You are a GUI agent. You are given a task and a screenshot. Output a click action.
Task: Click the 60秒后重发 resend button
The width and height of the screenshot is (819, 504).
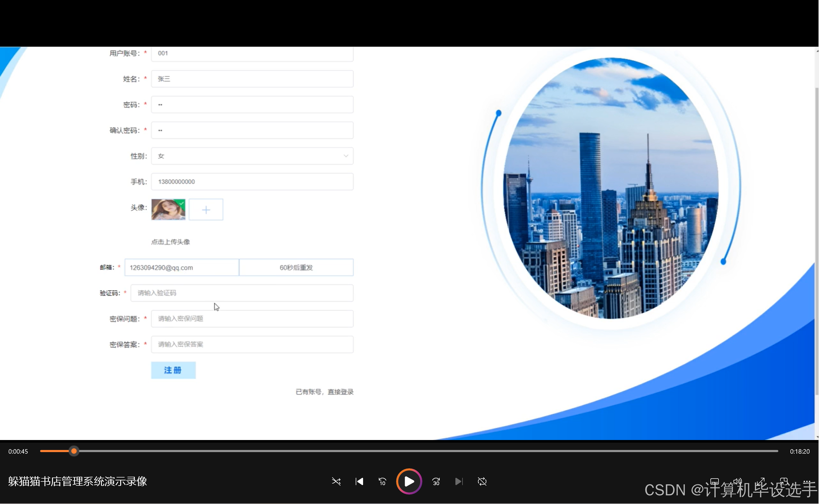pos(296,267)
